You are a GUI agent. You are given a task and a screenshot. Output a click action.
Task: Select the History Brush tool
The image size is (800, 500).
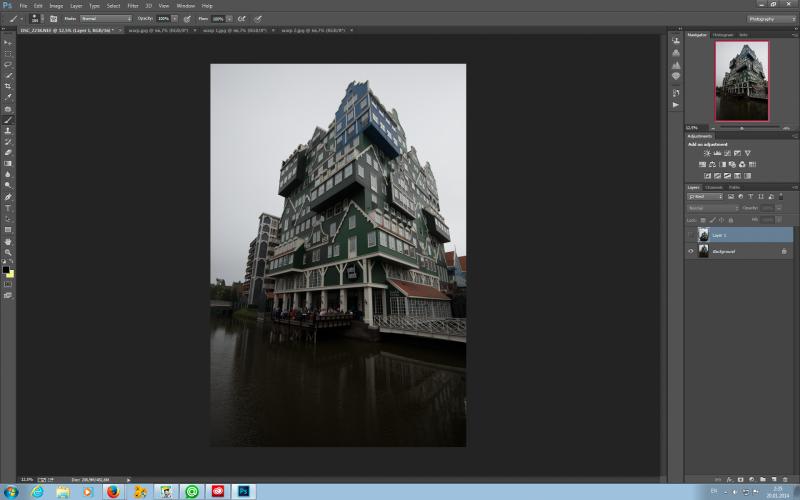[8, 142]
